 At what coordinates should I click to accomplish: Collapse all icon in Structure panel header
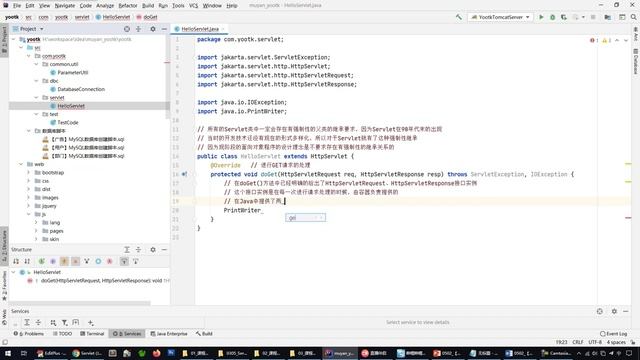click(x=138, y=249)
